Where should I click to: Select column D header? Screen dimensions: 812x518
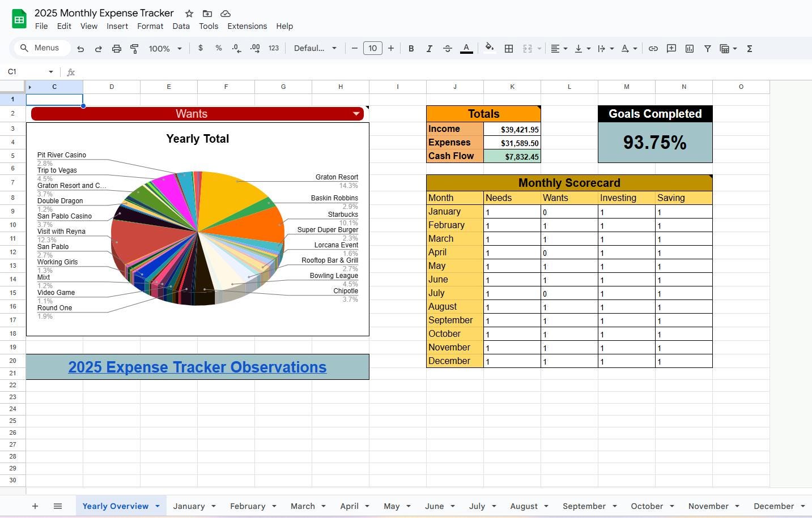pos(112,87)
